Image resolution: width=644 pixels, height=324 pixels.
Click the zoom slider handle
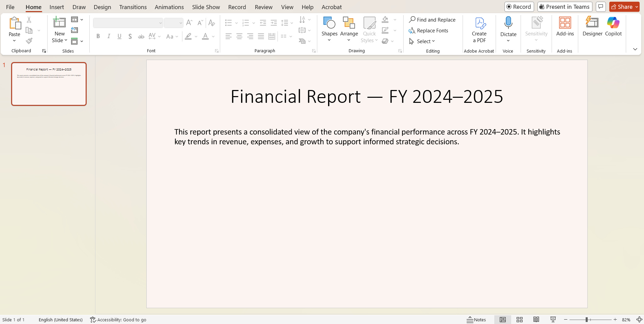click(587, 320)
